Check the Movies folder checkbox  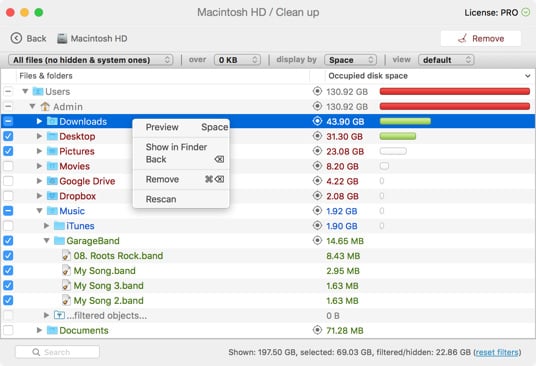coord(8,166)
